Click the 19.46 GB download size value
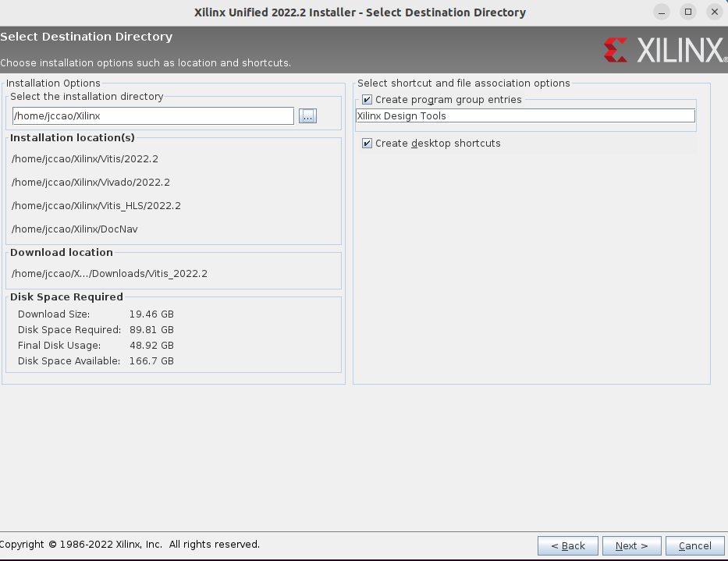 (151, 314)
